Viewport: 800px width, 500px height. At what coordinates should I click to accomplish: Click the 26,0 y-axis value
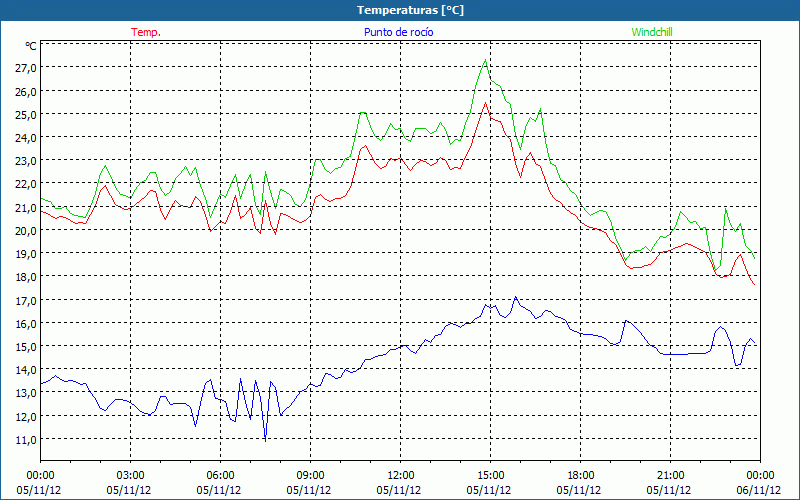point(26,92)
